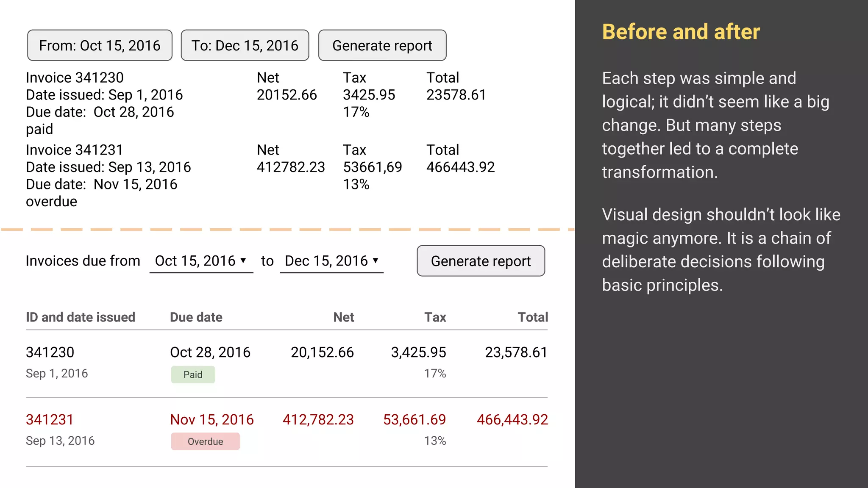Click the Tax column header in table

tap(435, 317)
